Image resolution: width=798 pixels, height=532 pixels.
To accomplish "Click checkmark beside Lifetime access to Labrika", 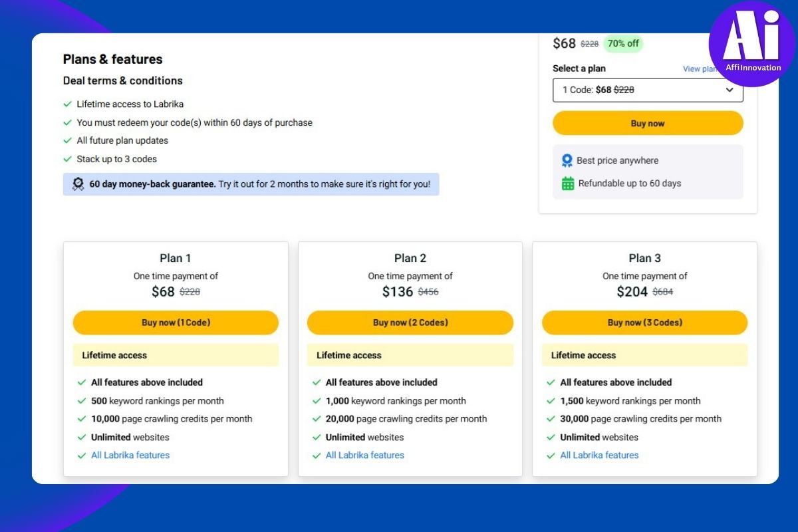I will tap(67, 104).
